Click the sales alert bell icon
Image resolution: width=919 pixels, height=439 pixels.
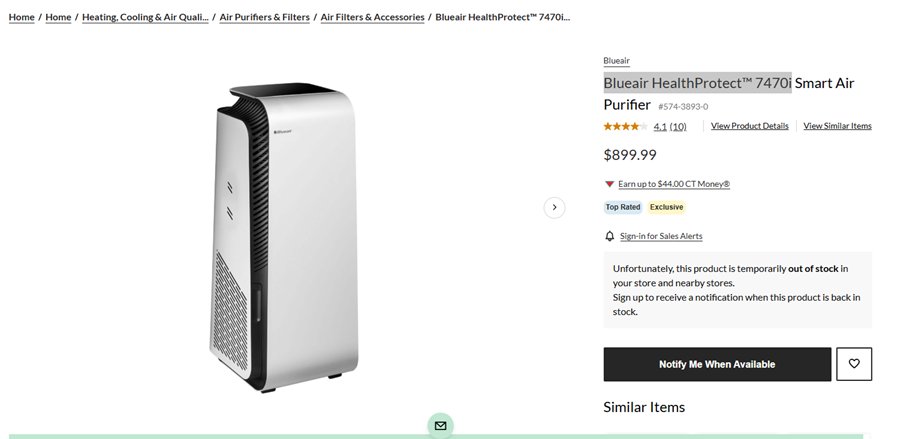click(610, 236)
